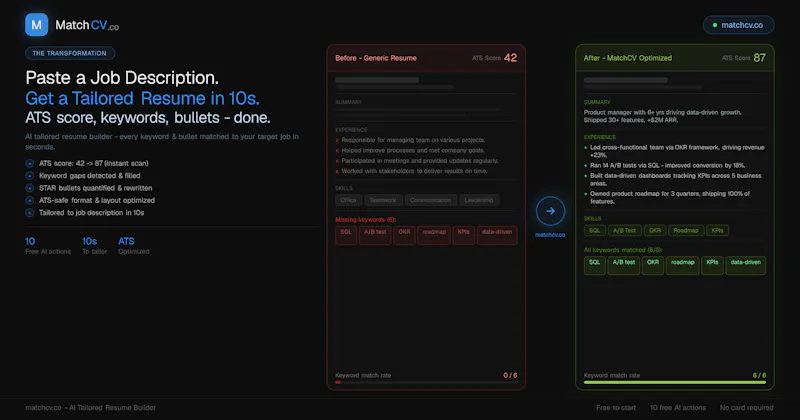Click the ATS Optimized stat
Screen dimensions: 800x420
tap(134, 245)
